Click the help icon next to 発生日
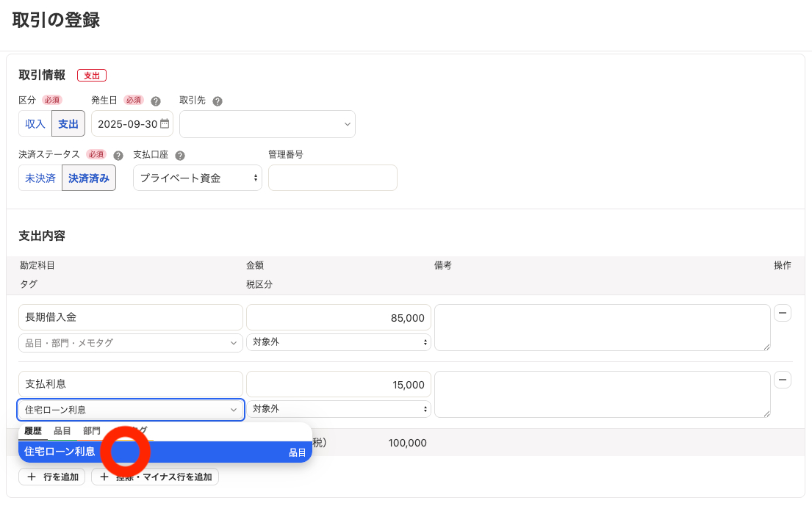This screenshot has width=812, height=506. pos(156,101)
